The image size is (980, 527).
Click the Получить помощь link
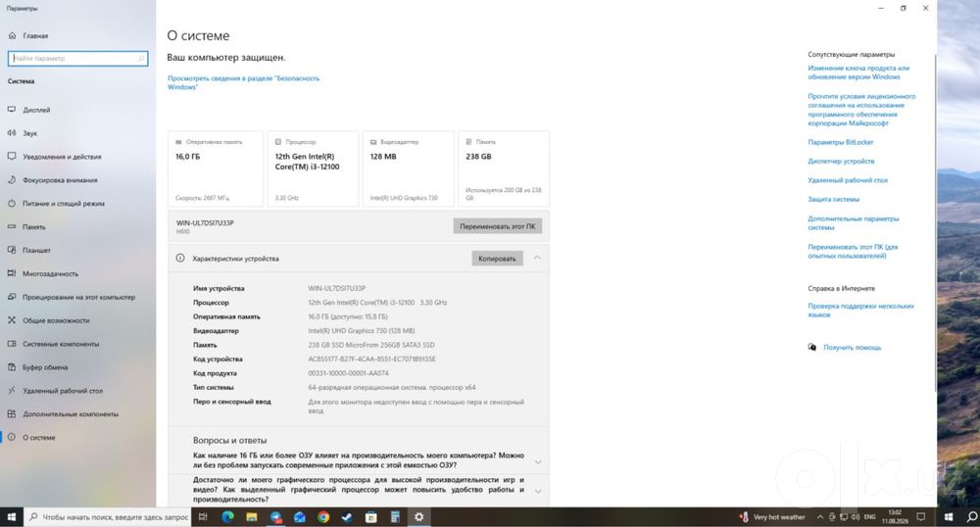coord(852,347)
